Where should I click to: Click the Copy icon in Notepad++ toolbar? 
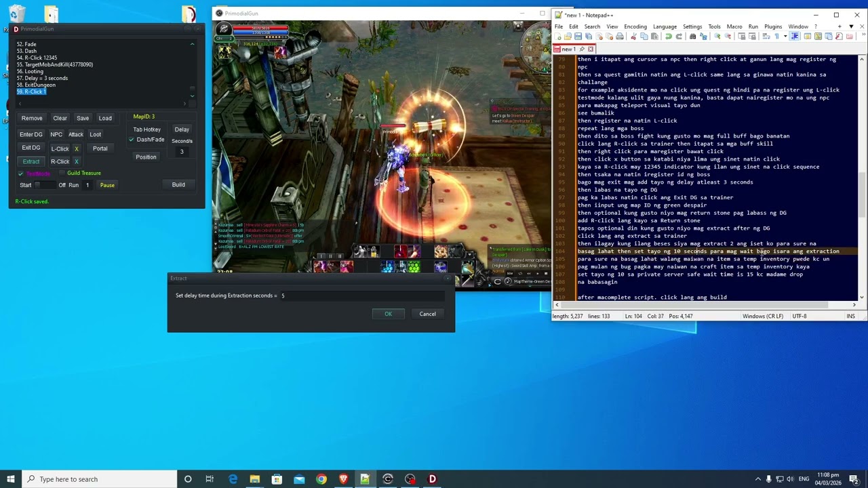pos(644,36)
